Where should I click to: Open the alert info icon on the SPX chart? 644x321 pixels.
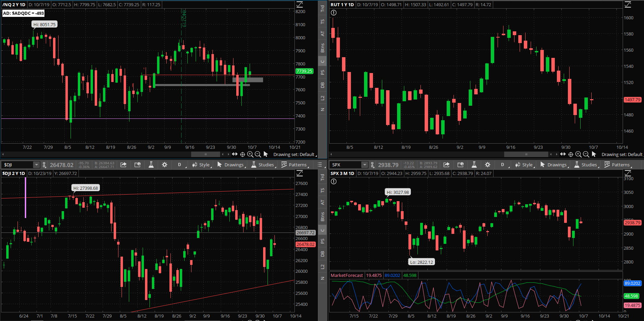[x=333, y=182]
